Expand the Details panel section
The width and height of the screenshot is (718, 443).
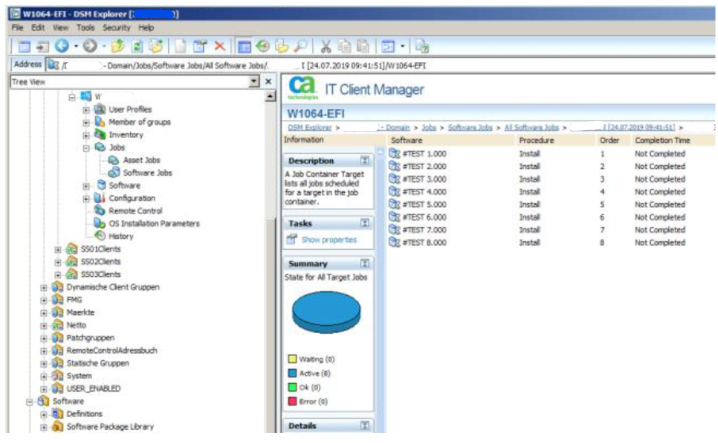(365, 425)
